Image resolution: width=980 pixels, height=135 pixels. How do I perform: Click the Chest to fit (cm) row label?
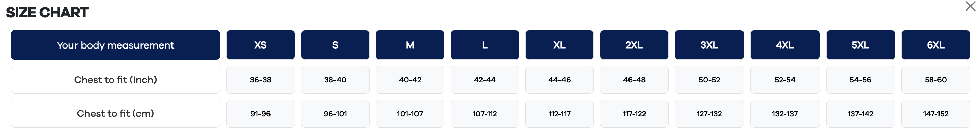(115, 113)
